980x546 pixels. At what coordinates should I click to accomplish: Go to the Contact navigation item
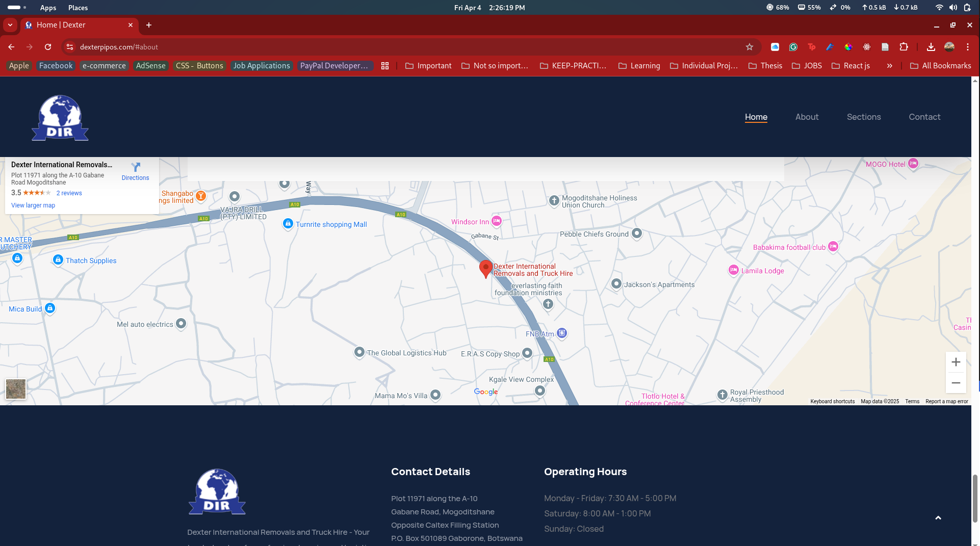924,117
